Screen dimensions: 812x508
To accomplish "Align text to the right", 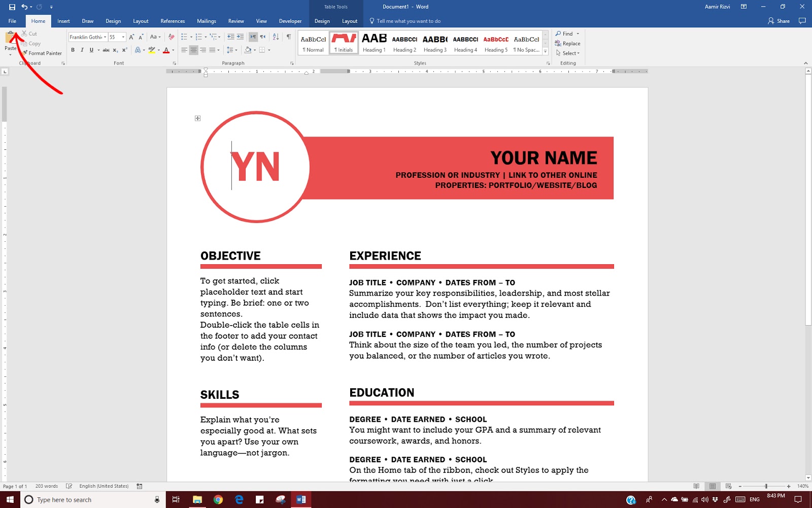I will pyautogui.click(x=203, y=50).
